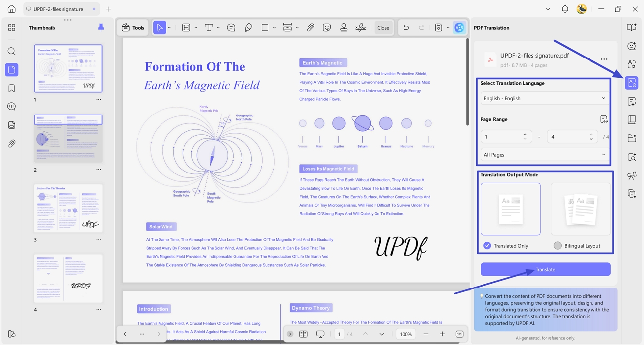Open the tab list chevron in title bar

(548, 9)
